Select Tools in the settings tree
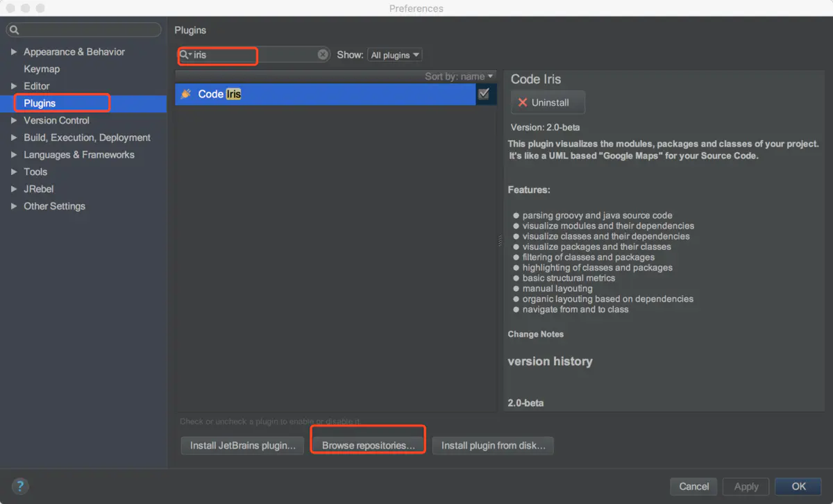Viewport: 833px width, 504px height. coord(35,171)
